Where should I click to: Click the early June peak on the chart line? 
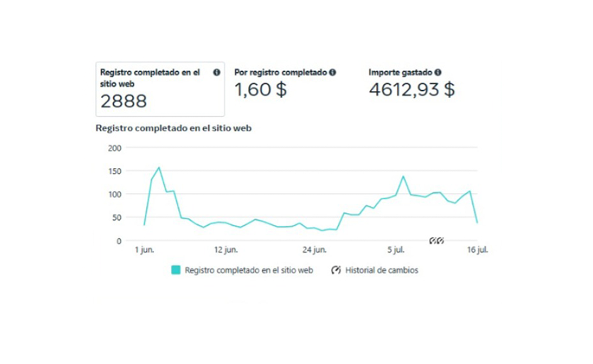click(158, 167)
